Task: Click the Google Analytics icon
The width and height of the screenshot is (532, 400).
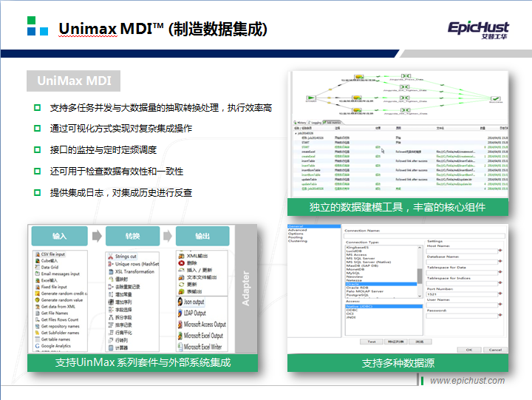Action: (x=38, y=346)
